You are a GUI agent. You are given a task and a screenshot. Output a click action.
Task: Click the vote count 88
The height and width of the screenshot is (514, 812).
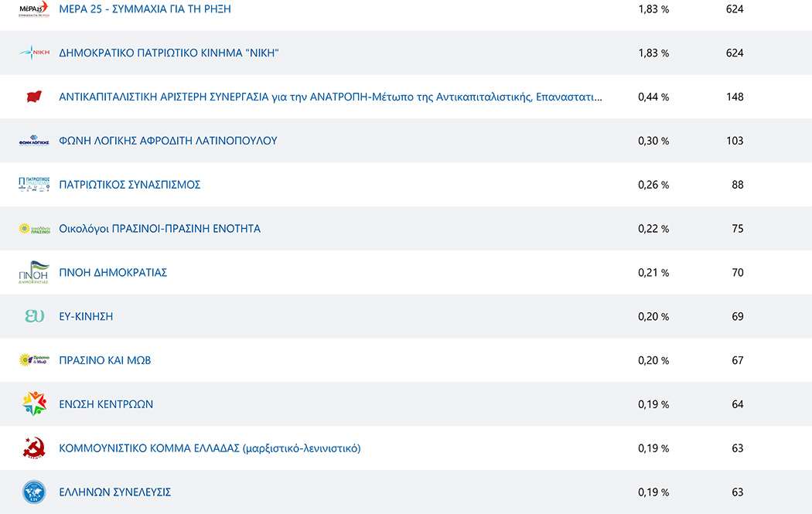(x=738, y=185)
